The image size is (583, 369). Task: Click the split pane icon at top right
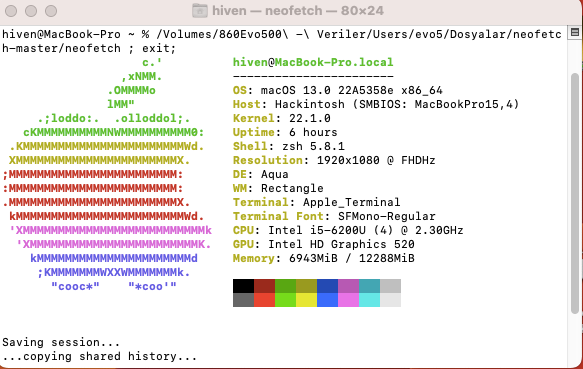click(575, 33)
